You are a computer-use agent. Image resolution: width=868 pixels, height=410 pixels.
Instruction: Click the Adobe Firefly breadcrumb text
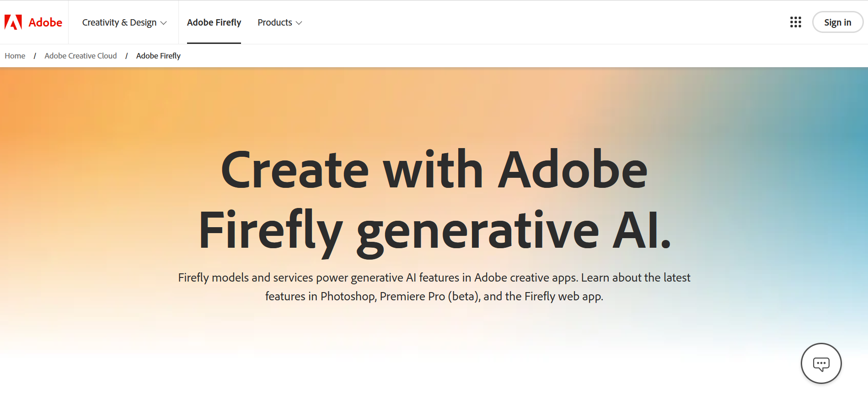158,56
